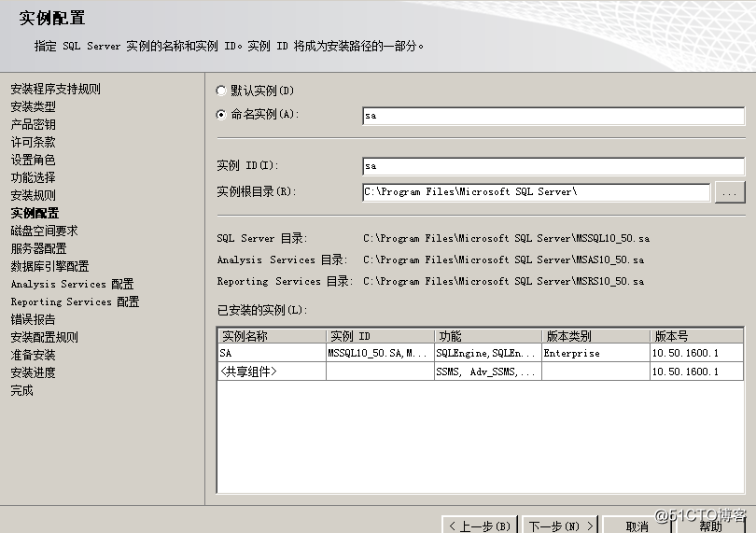Click the 下一步(N) next button
Screen dimensions: 756x533
pos(560,526)
